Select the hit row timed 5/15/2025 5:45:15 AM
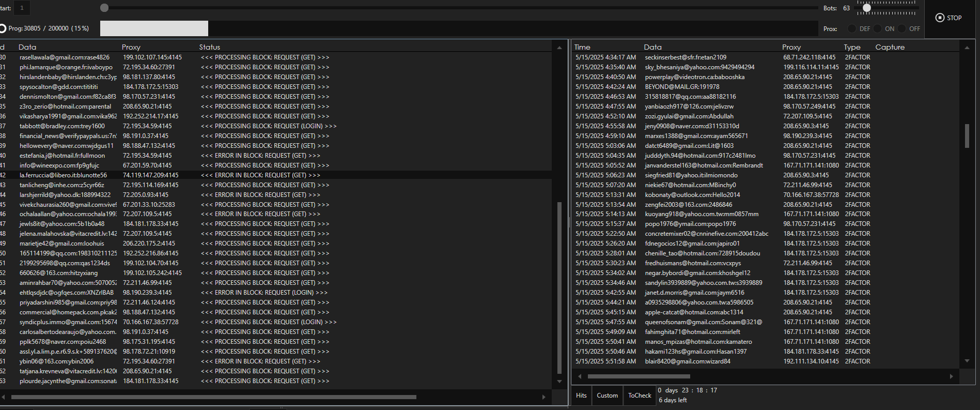The height and width of the screenshot is (410, 980). pyautogui.click(x=766, y=312)
